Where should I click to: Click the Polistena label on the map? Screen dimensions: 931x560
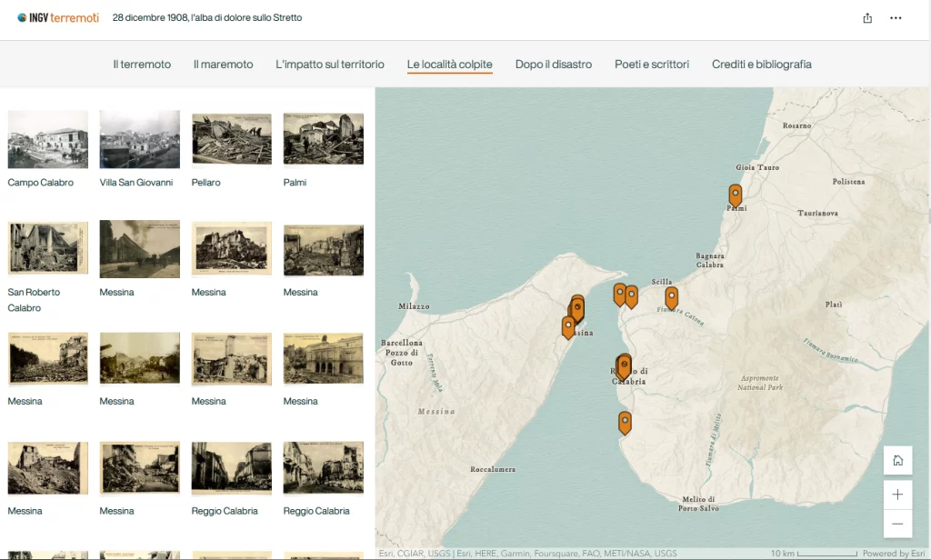[x=848, y=182]
